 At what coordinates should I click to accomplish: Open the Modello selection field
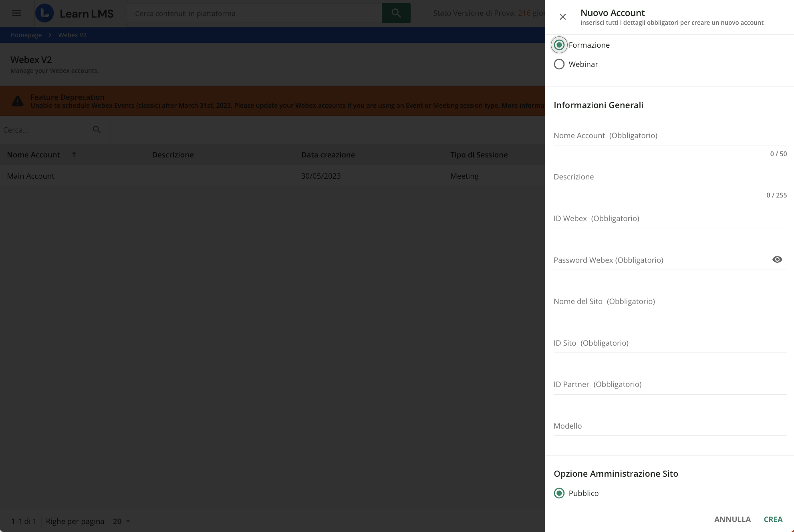pos(641,426)
